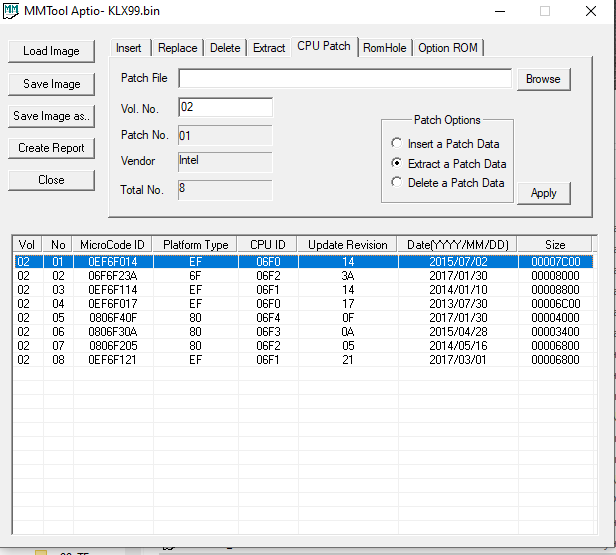Minimize the MMTool window
Screen dimensions: 616x555
point(500,11)
